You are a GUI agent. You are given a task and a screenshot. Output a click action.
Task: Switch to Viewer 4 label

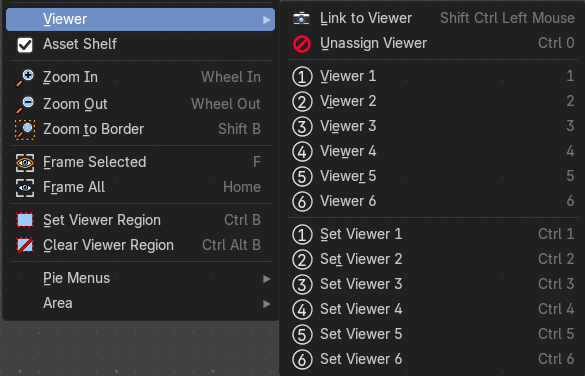point(348,151)
